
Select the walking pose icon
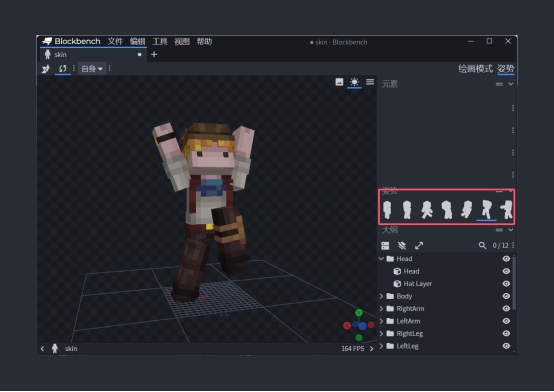[x=427, y=210]
